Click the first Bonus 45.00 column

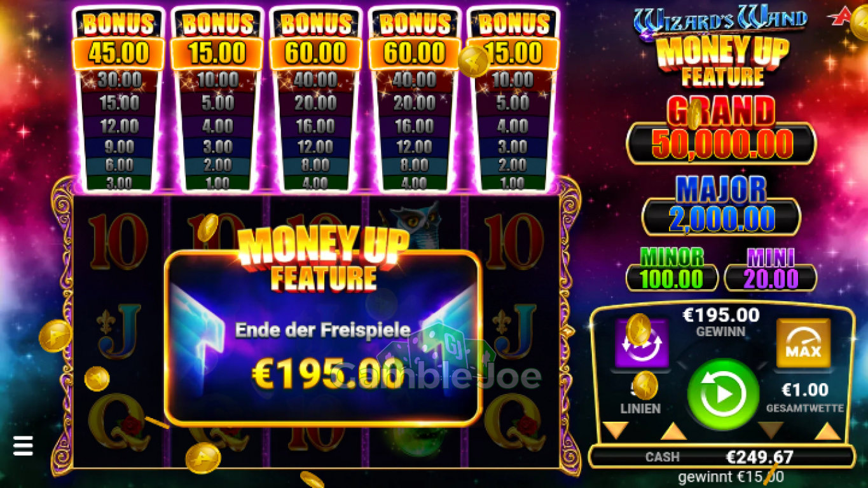coord(119,100)
